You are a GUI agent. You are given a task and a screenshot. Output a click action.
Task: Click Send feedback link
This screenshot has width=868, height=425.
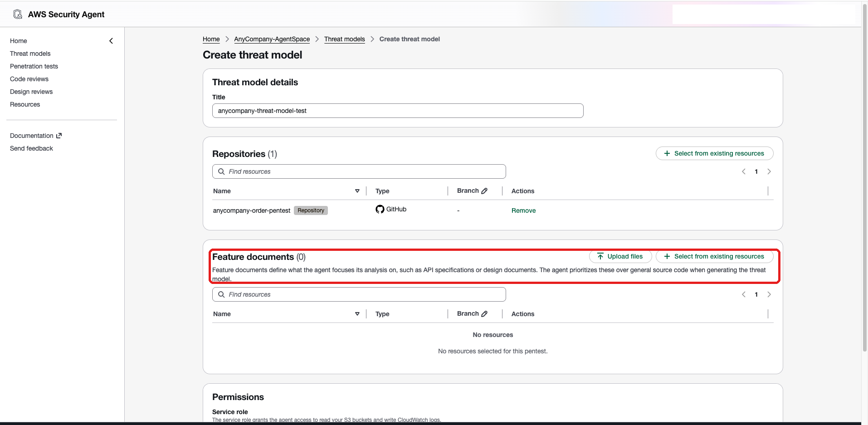coord(31,148)
